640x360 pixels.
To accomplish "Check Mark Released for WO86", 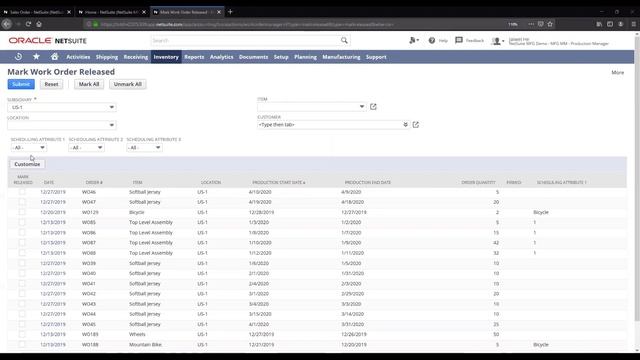I will click(22, 233).
